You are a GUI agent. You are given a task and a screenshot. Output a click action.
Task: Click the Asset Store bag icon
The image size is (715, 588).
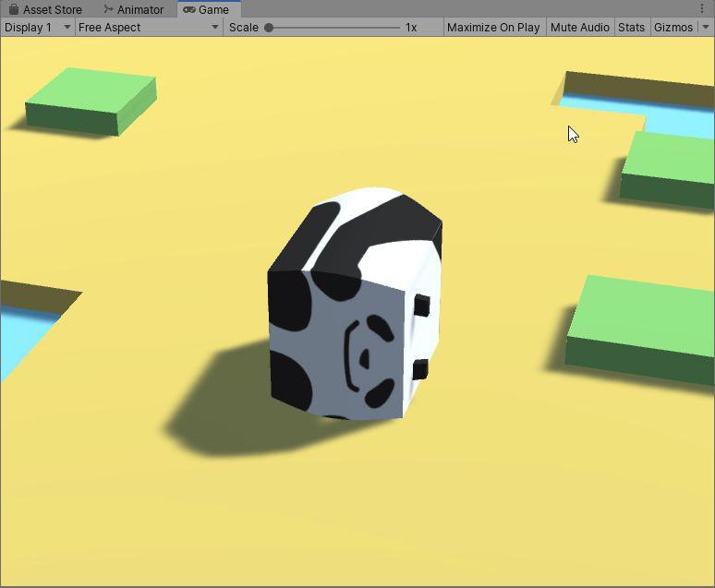[x=14, y=8]
